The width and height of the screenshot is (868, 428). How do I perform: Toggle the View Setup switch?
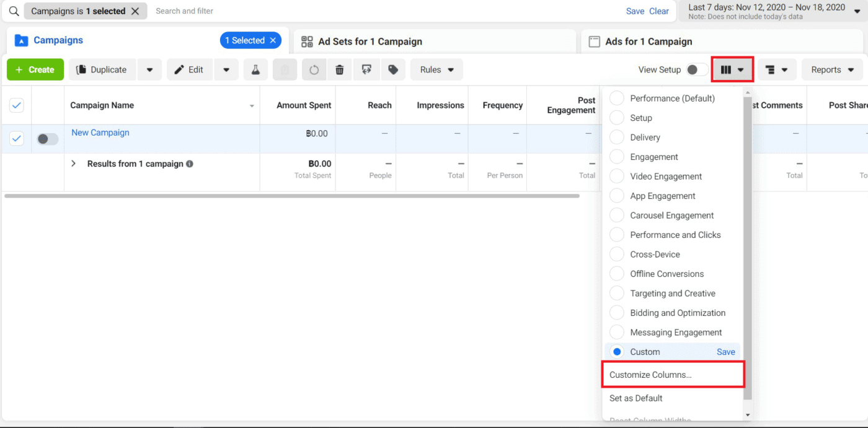[x=696, y=70]
